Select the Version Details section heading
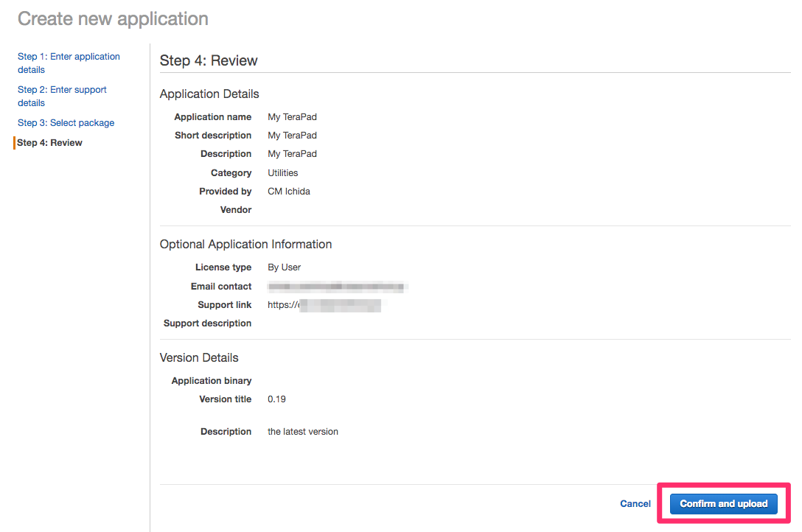802x532 pixels. [199, 357]
